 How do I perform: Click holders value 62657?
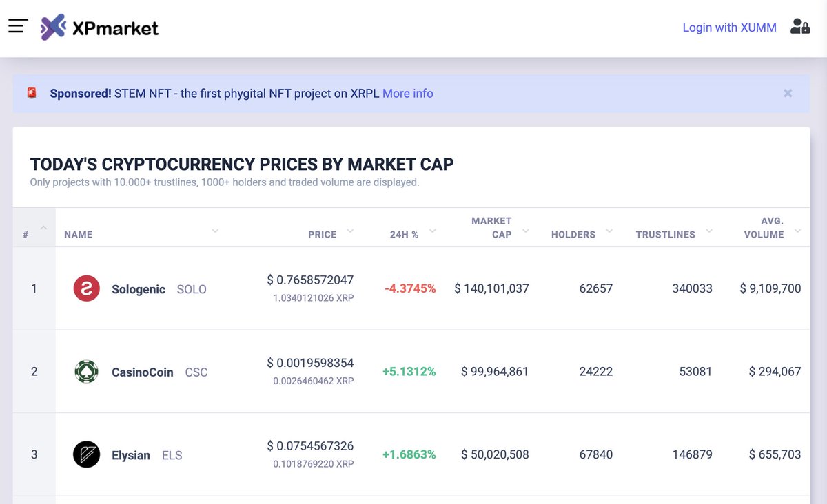[x=596, y=289]
